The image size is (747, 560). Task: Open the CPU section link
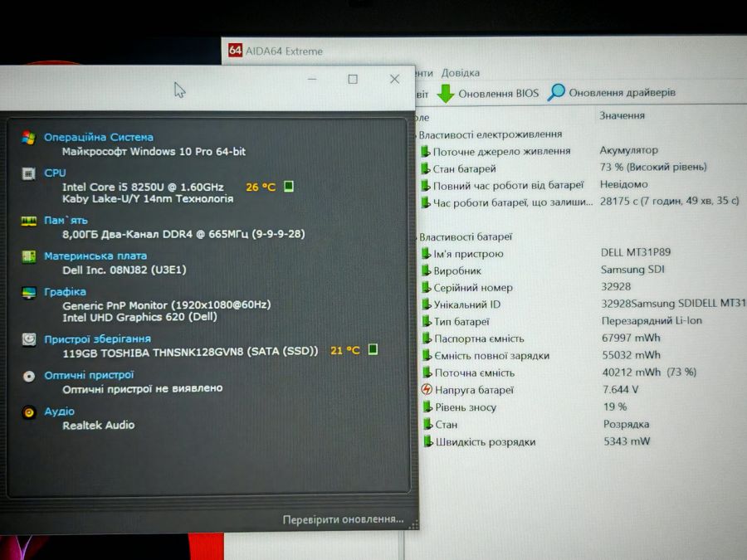[x=55, y=173]
